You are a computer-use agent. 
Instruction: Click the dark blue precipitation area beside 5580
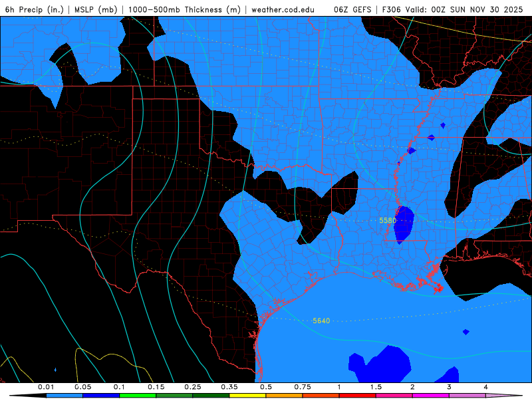[x=404, y=224]
